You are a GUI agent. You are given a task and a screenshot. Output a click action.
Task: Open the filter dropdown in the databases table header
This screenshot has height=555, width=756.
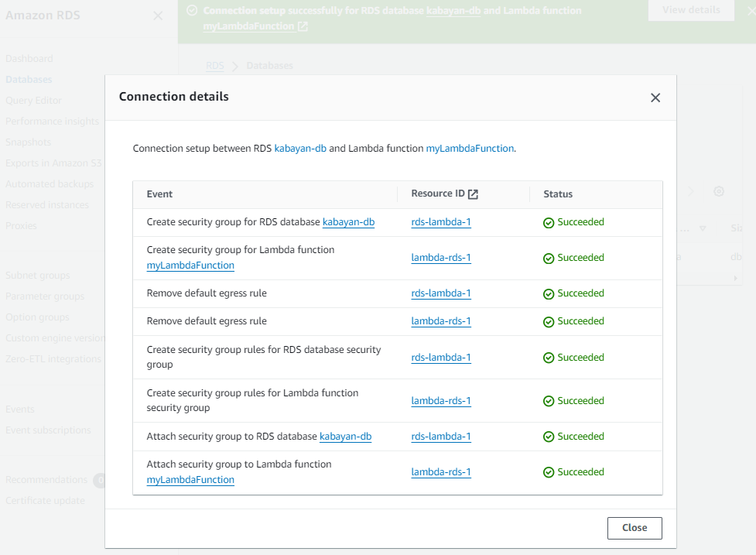point(703,228)
